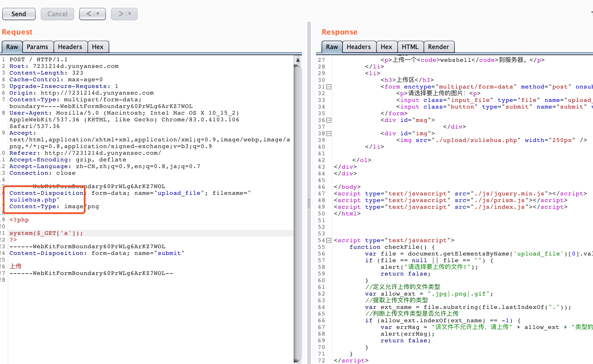The width and height of the screenshot is (593, 364).
Task: Open the Response HTML tab
Action: (x=410, y=47)
